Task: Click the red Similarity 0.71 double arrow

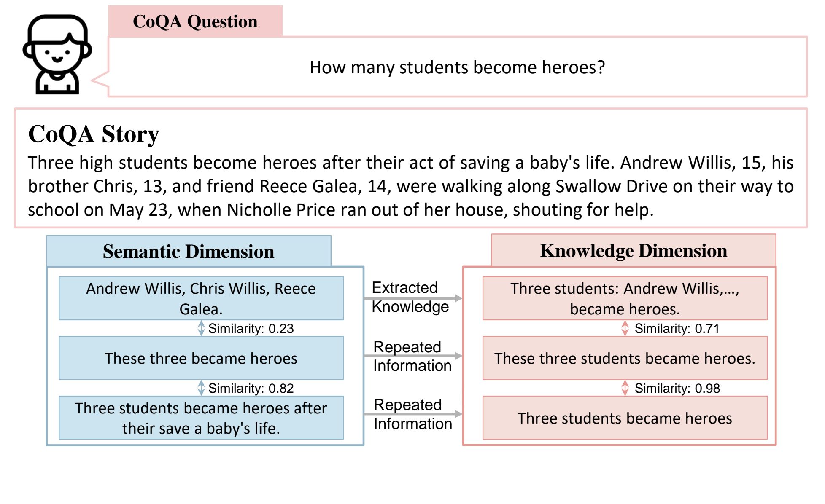Action: click(625, 328)
